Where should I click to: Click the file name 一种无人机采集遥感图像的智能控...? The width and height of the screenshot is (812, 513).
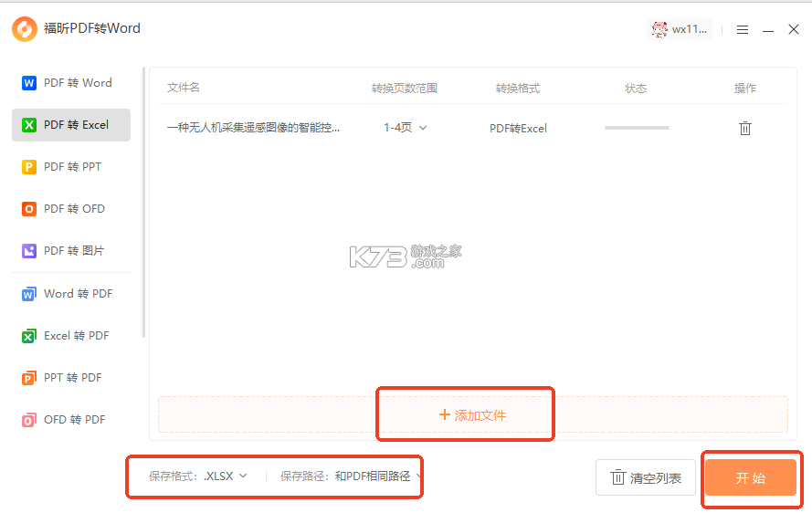253,128
